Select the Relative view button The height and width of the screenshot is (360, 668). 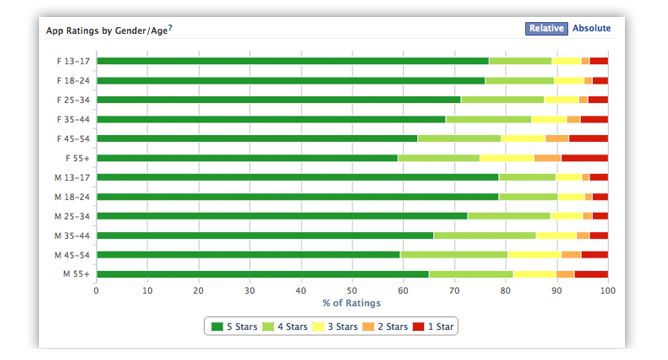point(546,29)
